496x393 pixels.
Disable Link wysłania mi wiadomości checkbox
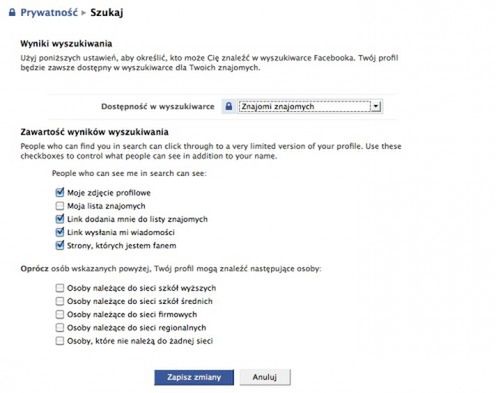[60, 232]
